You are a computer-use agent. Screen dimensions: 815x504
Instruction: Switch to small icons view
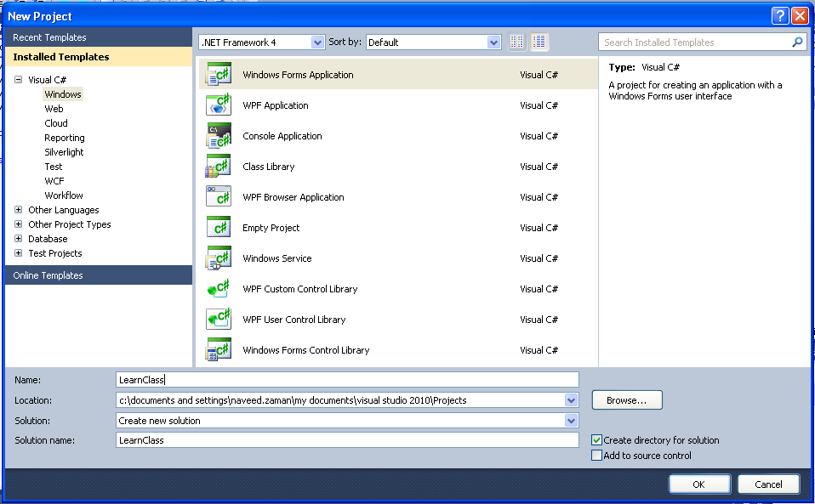point(516,42)
